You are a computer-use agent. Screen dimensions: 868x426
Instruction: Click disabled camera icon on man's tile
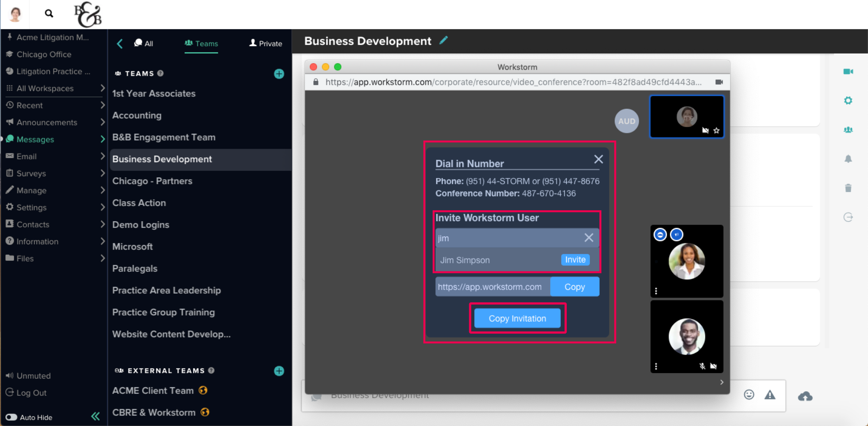pos(713,366)
